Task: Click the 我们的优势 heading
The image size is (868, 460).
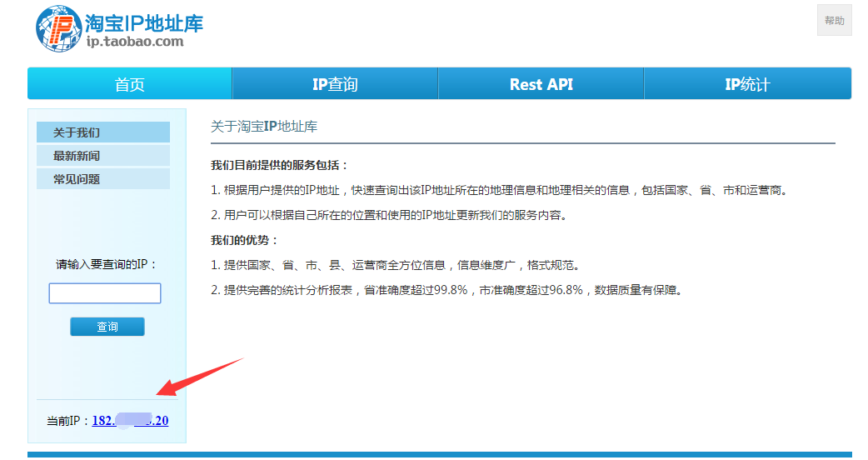Action: click(244, 240)
